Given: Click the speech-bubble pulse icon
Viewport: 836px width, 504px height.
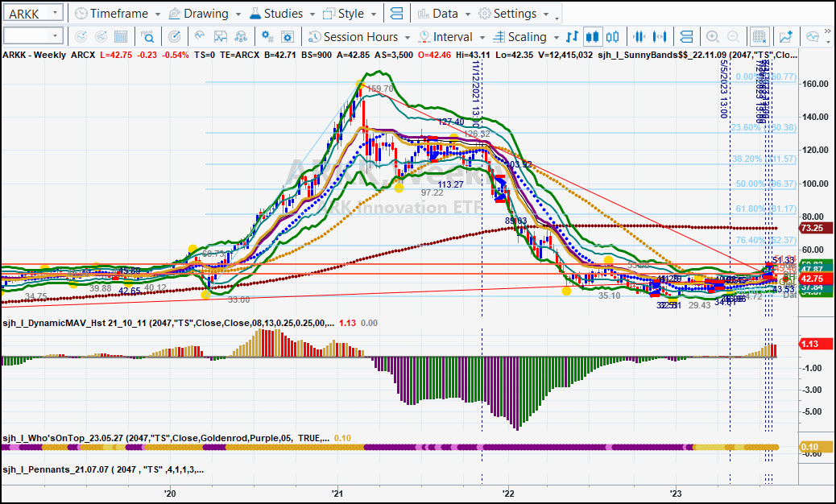Looking at the screenshot, I should tap(813, 37).
